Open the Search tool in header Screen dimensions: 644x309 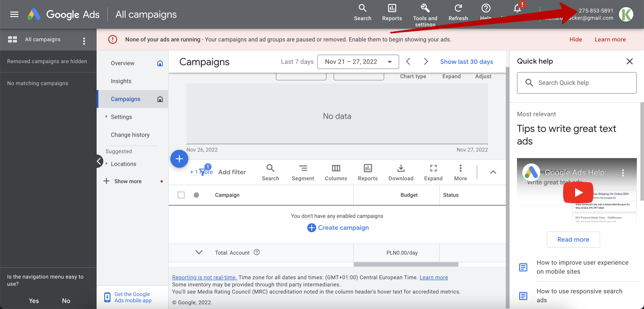pos(363,12)
